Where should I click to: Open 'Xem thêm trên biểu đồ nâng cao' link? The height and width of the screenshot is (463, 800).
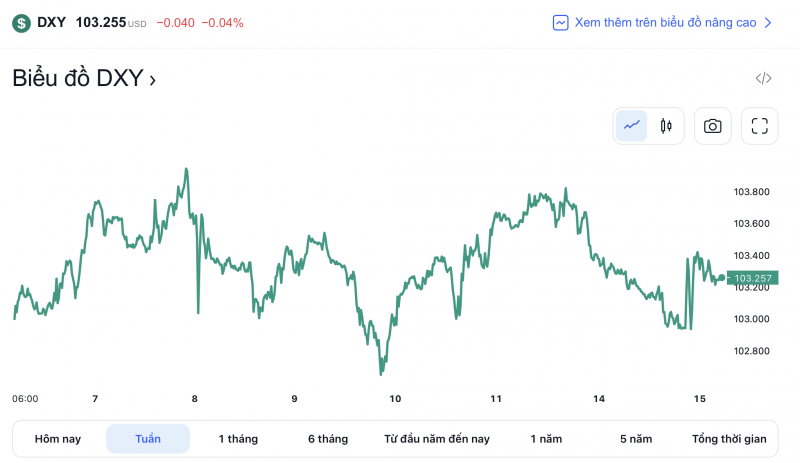pyautogui.click(x=665, y=22)
